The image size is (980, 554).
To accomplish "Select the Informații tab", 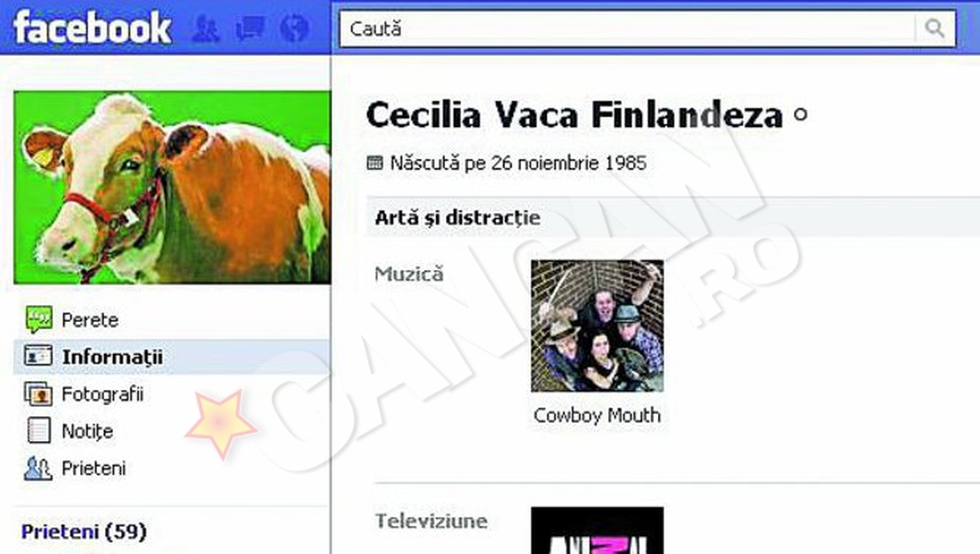I will tap(113, 357).
